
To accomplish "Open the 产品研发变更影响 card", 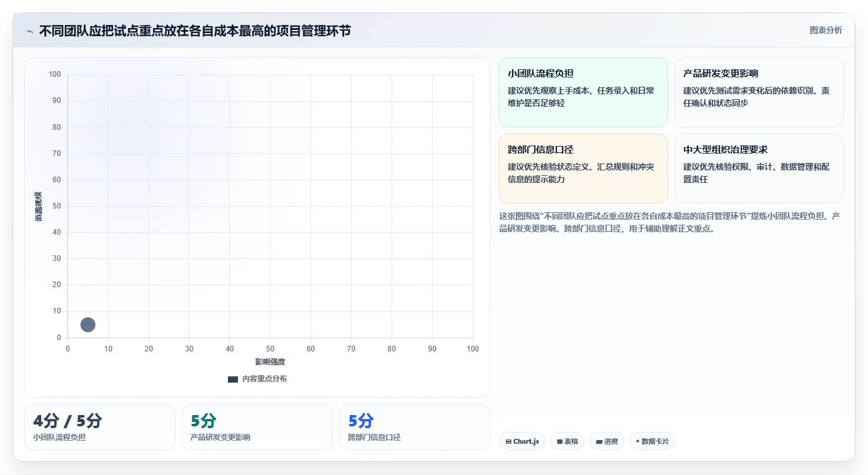I will click(x=759, y=92).
